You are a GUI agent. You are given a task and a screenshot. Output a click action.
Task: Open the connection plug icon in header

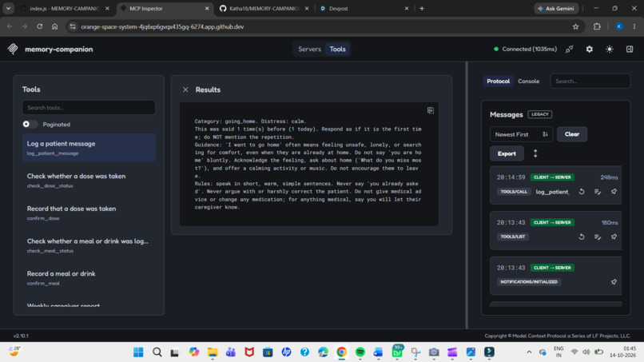[x=569, y=49]
